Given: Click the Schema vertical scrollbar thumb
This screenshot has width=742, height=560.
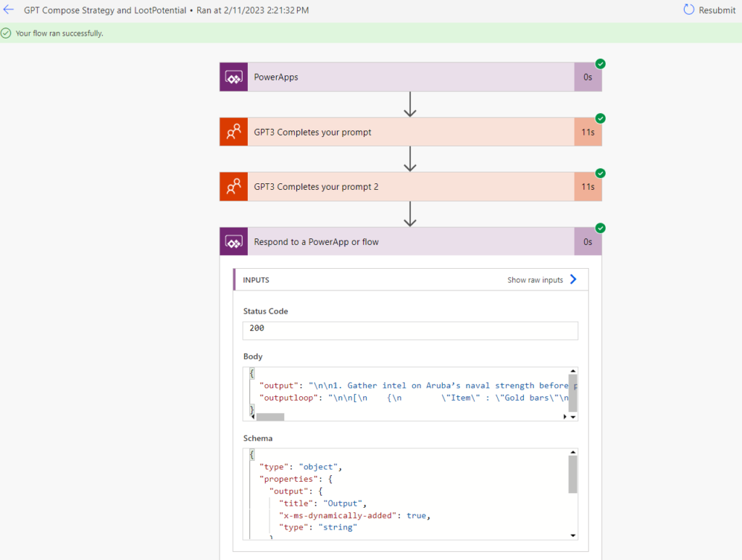Looking at the screenshot, I should click(573, 475).
